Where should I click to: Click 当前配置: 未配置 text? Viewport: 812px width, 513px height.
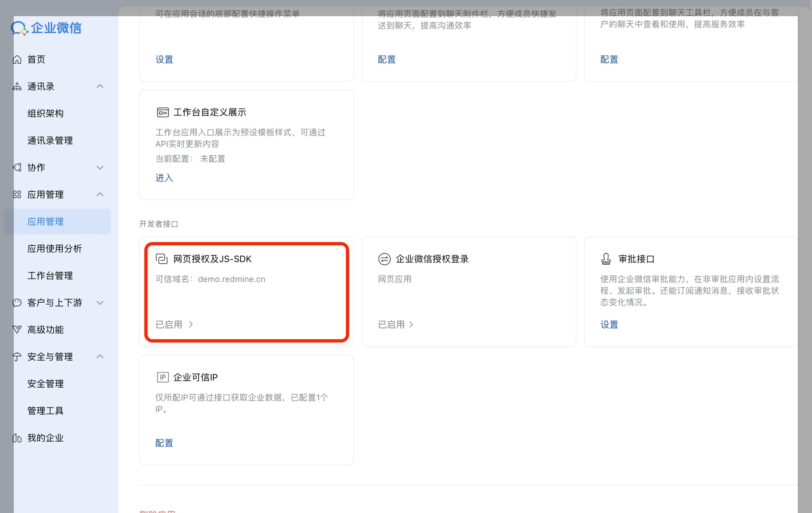click(x=191, y=159)
